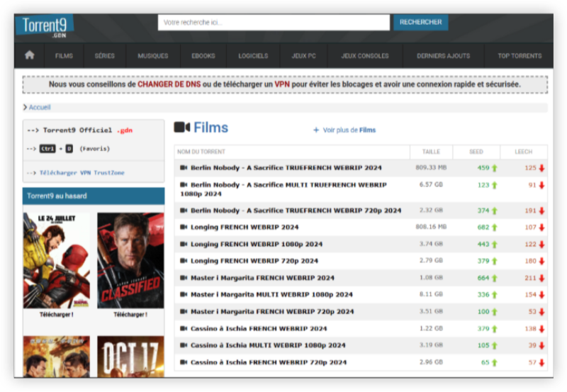Open Télécharger VPN TrustZone link
Screen dimensions: 567x392
click(82, 173)
